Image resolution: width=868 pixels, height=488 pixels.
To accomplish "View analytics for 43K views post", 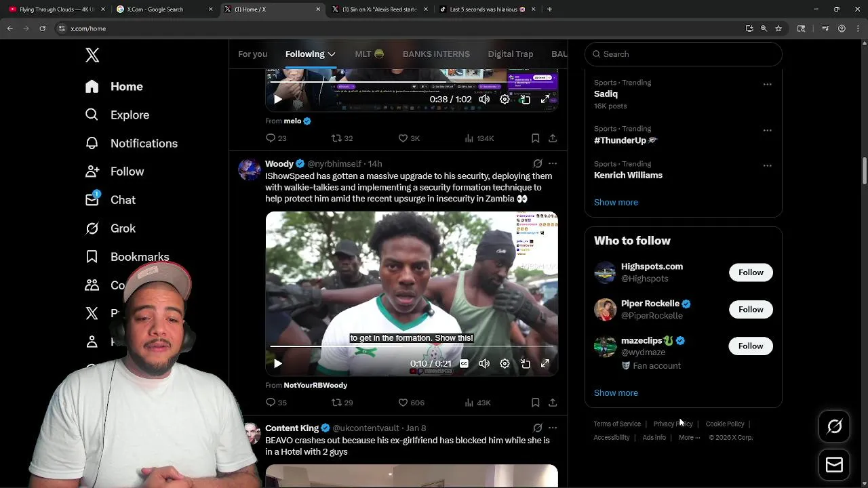I will point(477,403).
